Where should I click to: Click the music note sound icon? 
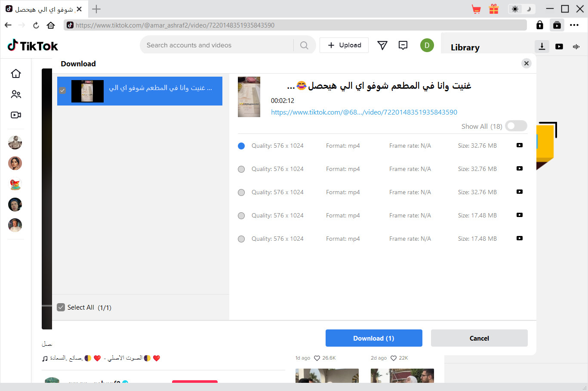coord(45,358)
